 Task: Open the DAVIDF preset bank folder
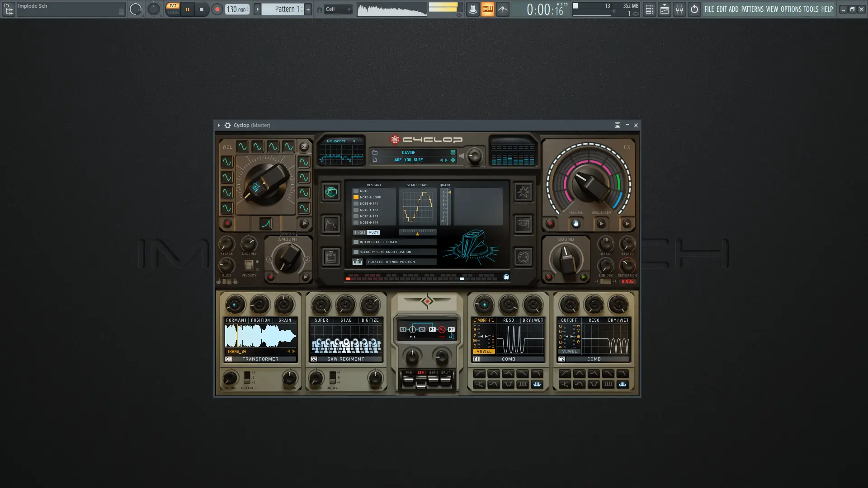click(x=375, y=153)
